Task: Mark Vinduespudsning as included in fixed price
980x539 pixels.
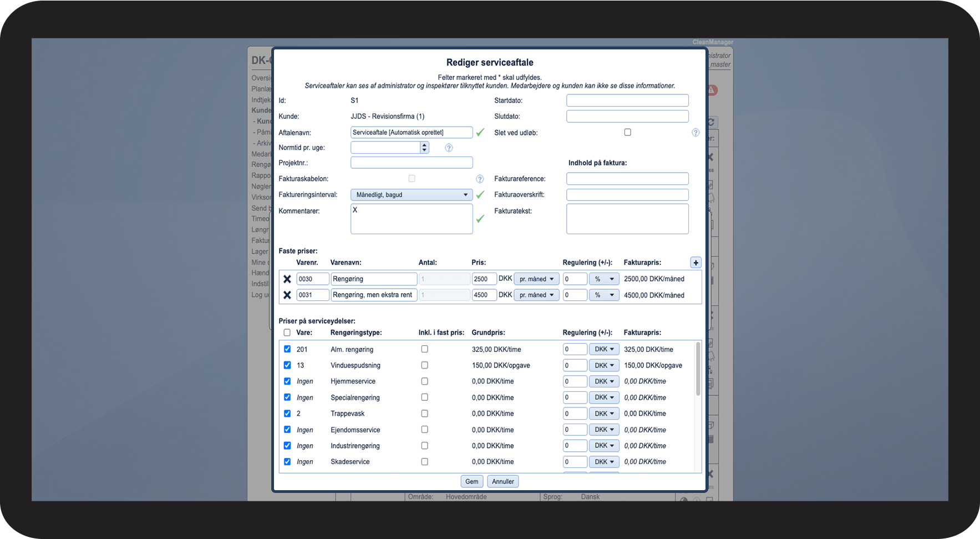Action: point(424,365)
